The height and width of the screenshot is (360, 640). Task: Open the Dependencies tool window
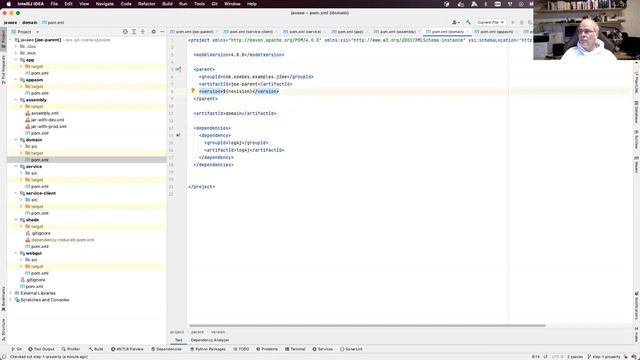(167, 349)
